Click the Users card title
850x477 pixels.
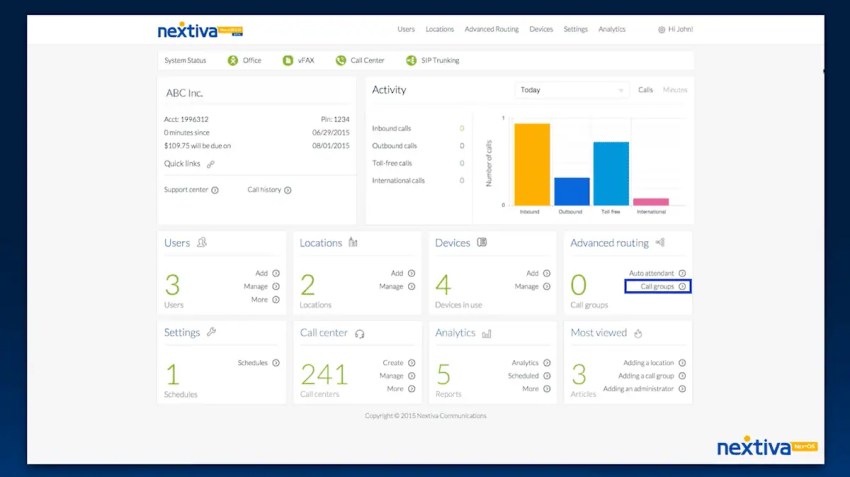pos(177,243)
